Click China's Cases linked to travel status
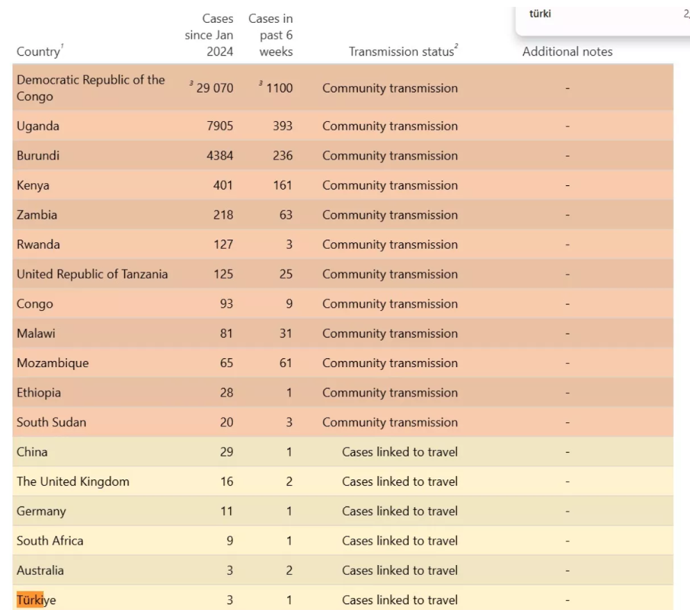 point(399,452)
